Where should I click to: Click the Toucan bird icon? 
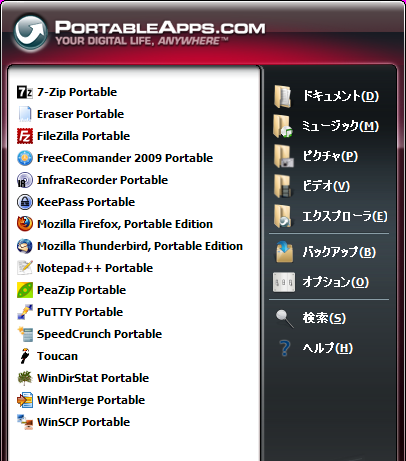click(x=25, y=356)
